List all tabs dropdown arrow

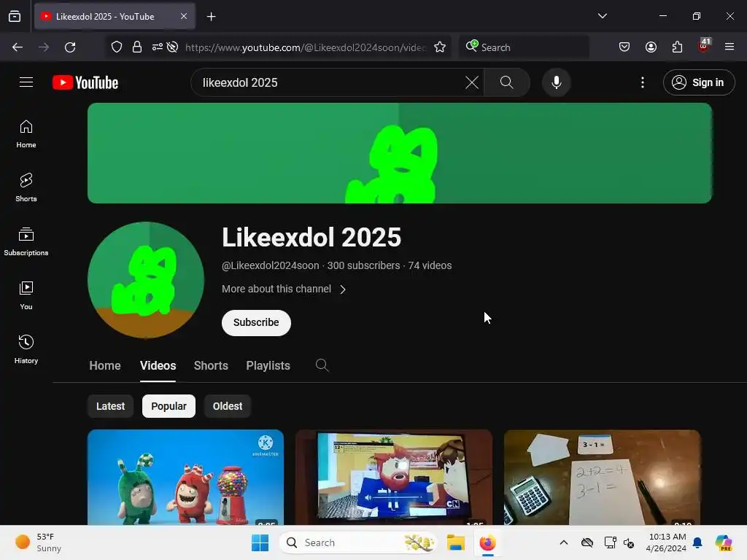point(602,16)
